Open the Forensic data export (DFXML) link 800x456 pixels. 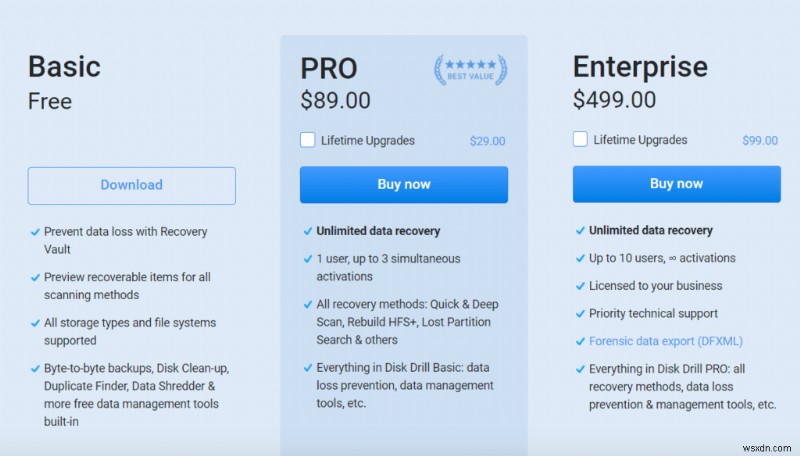pos(666,341)
